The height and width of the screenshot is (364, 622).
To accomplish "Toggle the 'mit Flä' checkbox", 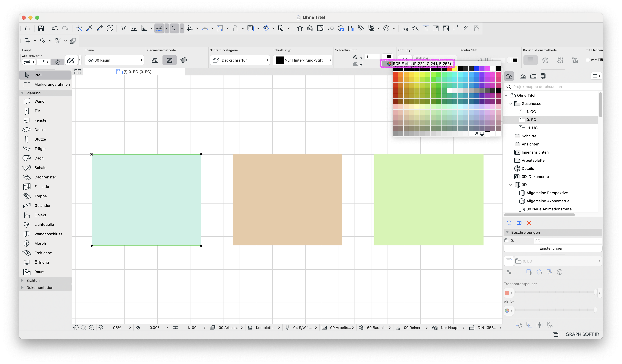I will 588,60.
